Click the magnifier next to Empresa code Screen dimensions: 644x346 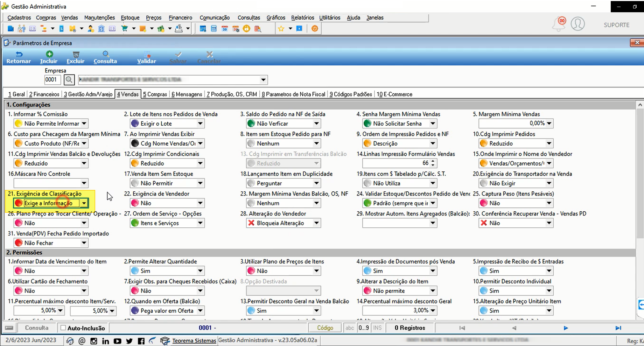pyautogui.click(x=69, y=80)
